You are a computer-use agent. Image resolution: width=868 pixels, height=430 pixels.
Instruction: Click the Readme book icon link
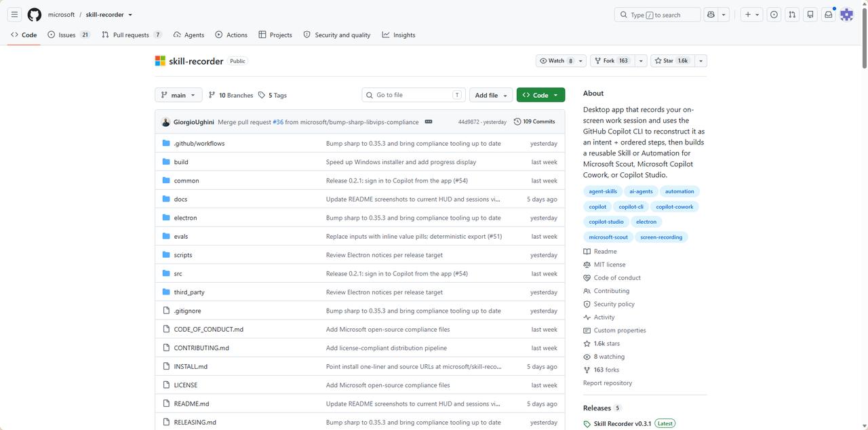point(600,252)
